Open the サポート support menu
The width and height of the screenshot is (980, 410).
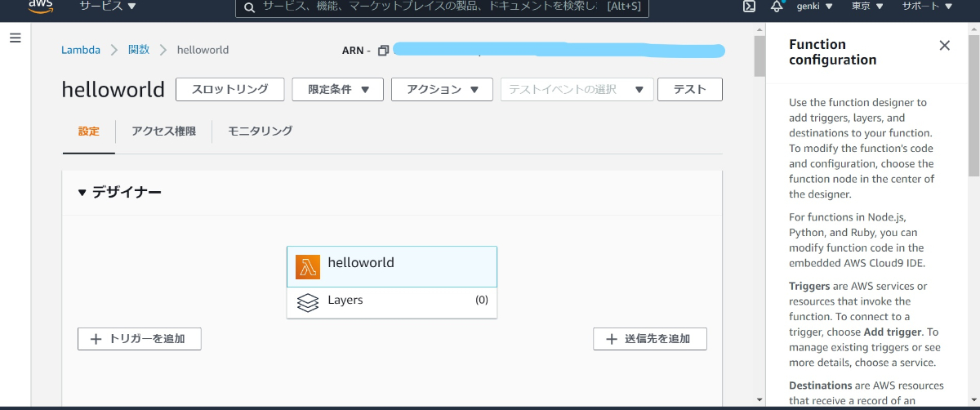(x=927, y=7)
